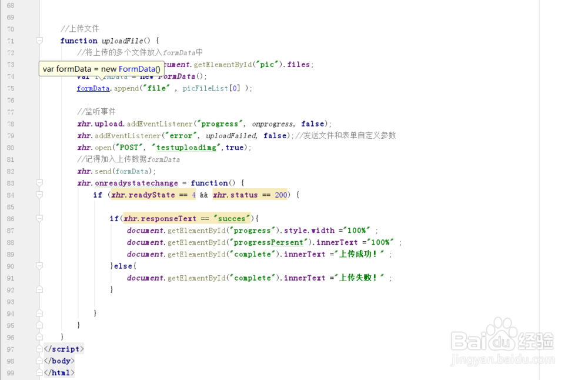Click the else keyword on line 90
This screenshot has height=380, width=588.
[123, 266]
